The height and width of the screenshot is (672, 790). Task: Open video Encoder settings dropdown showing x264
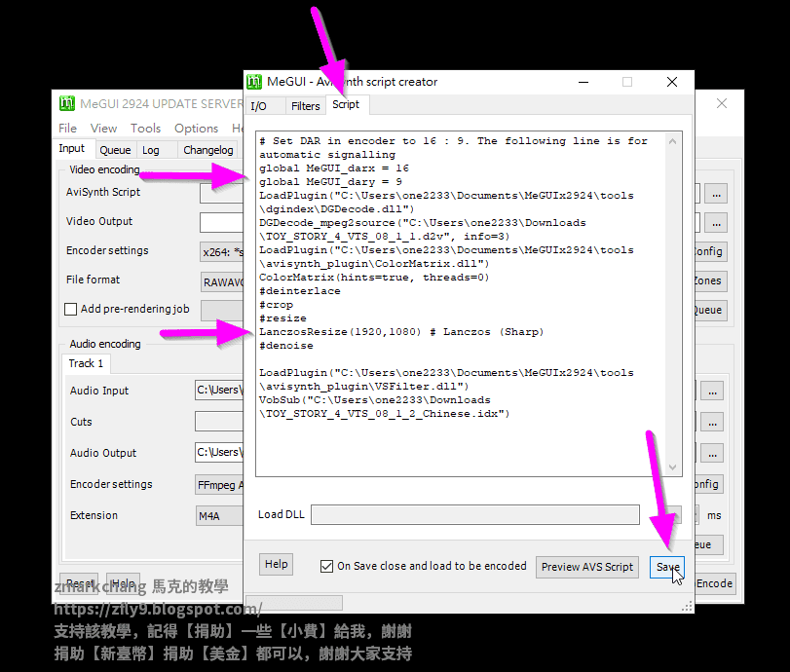click(222, 252)
